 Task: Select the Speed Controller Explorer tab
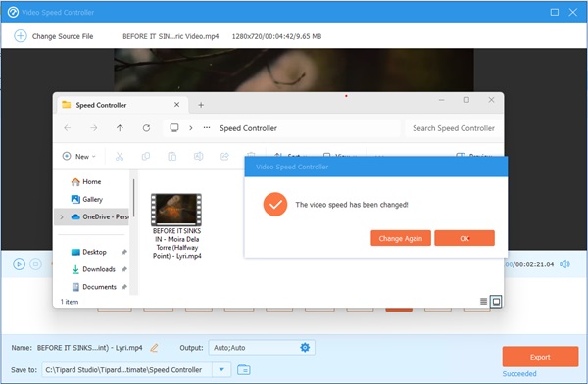122,105
